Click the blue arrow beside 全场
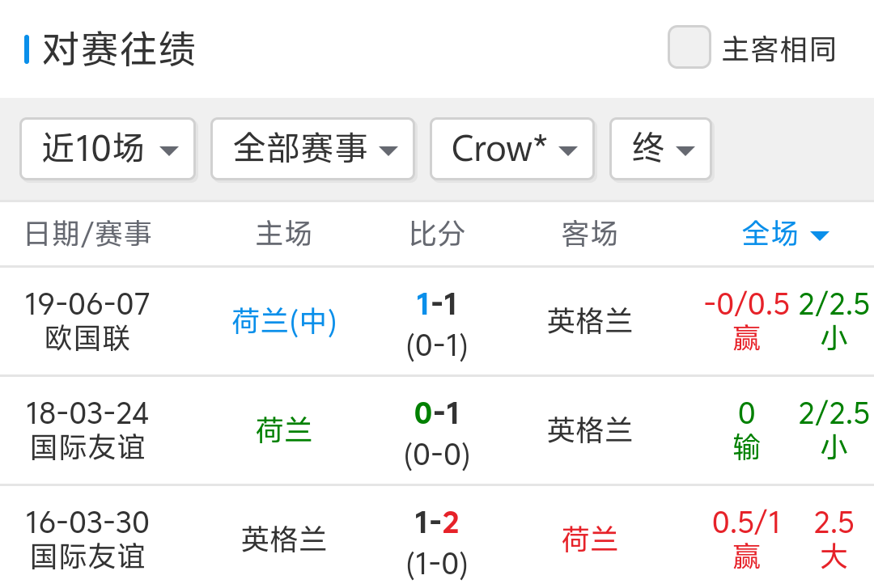The height and width of the screenshot is (588, 874). click(x=819, y=236)
